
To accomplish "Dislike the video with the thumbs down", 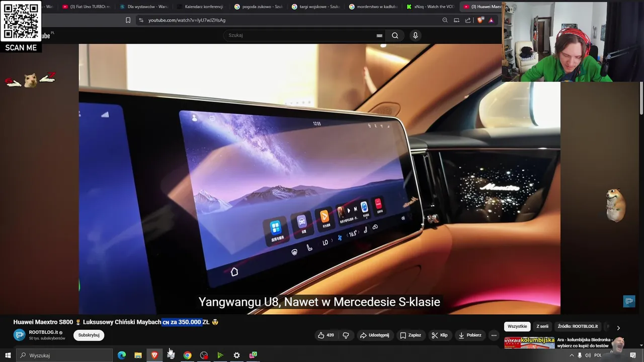I will [x=346, y=335].
